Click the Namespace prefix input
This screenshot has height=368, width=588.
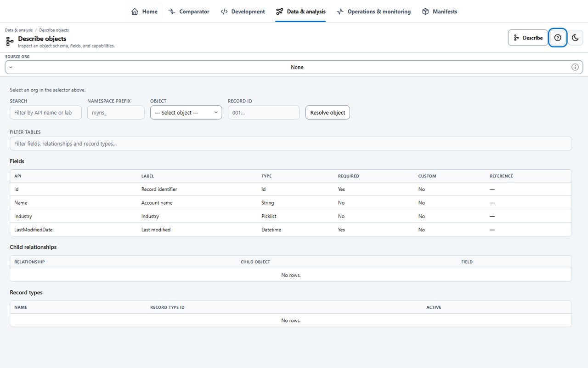click(116, 113)
